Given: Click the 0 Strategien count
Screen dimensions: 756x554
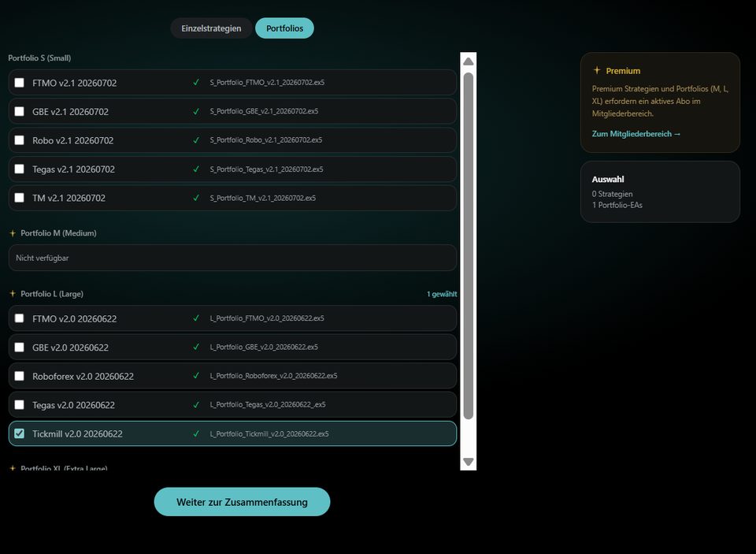Looking at the screenshot, I should (613, 194).
